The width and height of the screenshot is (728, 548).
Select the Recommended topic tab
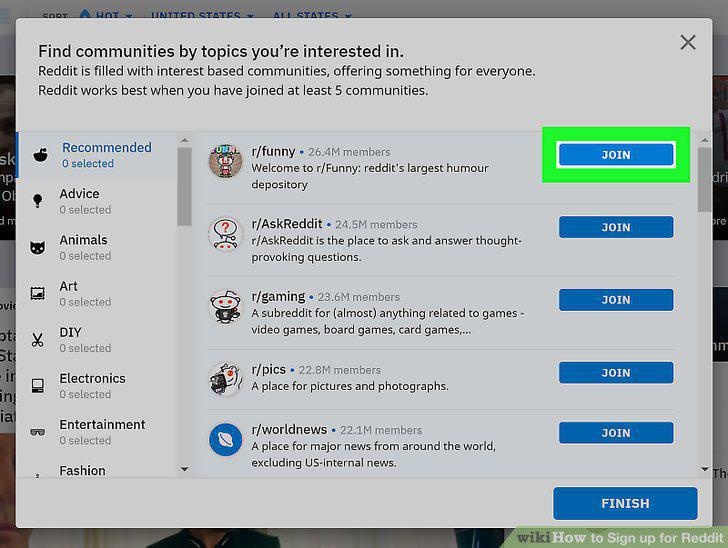(x=97, y=155)
